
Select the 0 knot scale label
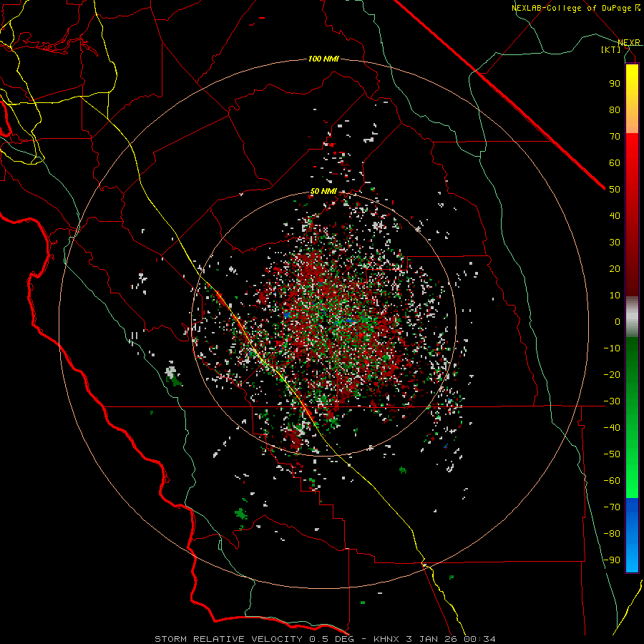618,321
